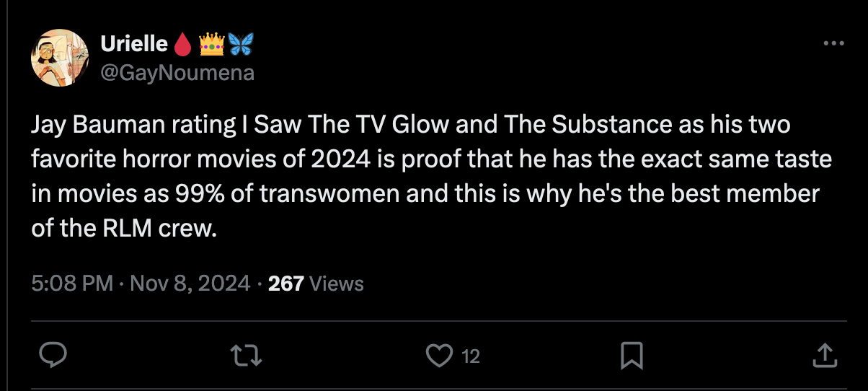Visit the @GayNoumena handle link
This screenshot has width=868, height=391.
(177, 73)
